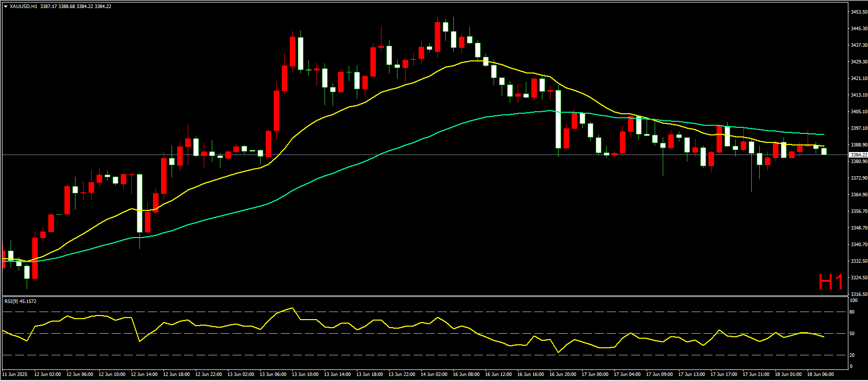Click the 3316.50 price axis label
Viewport: 868px width, 381px height.
coord(858,294)
